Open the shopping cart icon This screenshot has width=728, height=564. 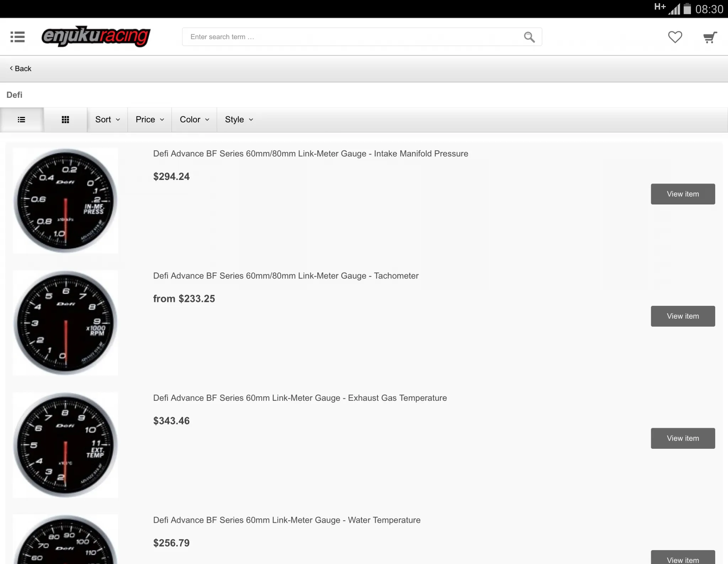click(x=710, y=37)
